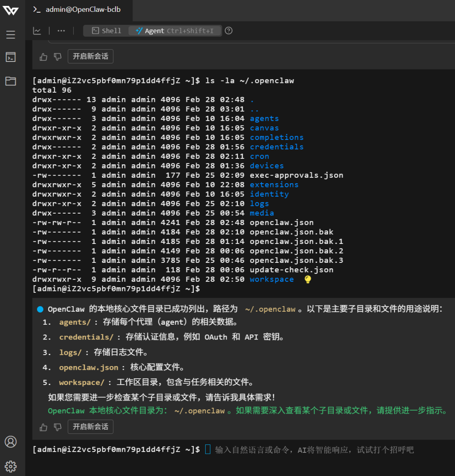Image resolution: width=455 pixels, height=476 pixels.
Task: Click the credentials directory in listing
Action: pyautogui.click(x=276, y=147)
